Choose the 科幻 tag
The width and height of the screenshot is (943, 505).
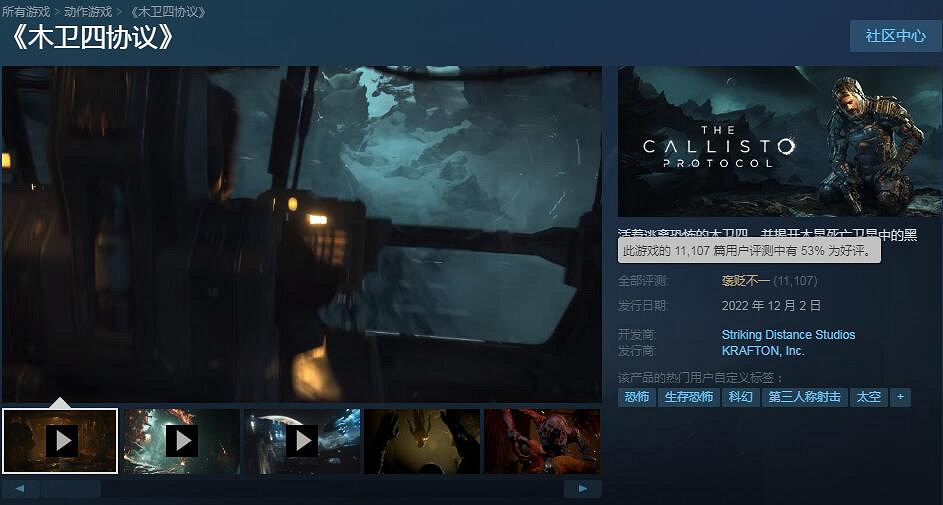(740, 397)
